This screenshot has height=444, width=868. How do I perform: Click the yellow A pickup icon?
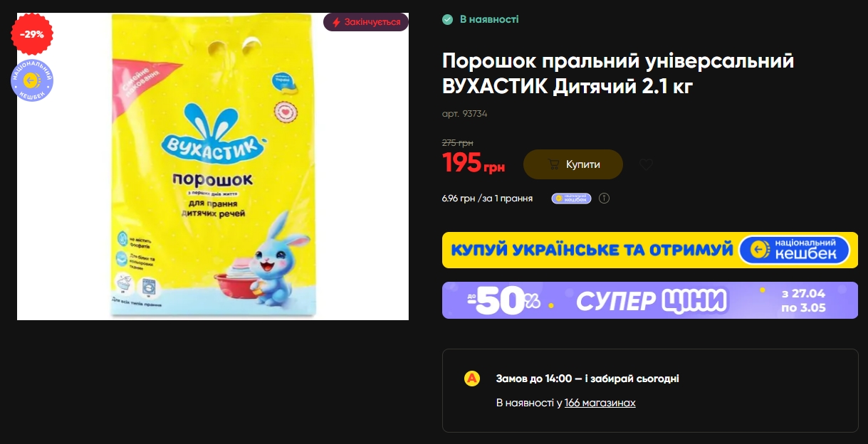coord(471,379)
